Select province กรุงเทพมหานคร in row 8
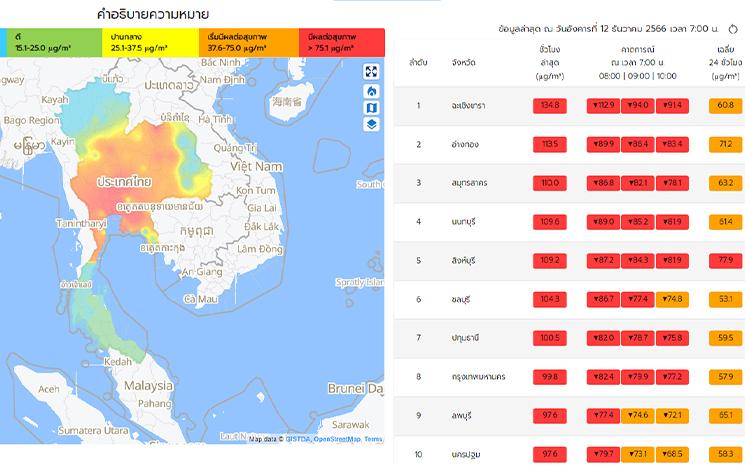 coord(478,377)
